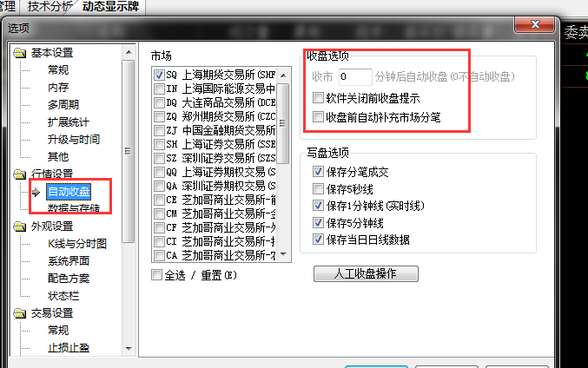Click tree scrollbar up arrow
The width and height of the screenshot is (588, 368).
tap(129, 52)
